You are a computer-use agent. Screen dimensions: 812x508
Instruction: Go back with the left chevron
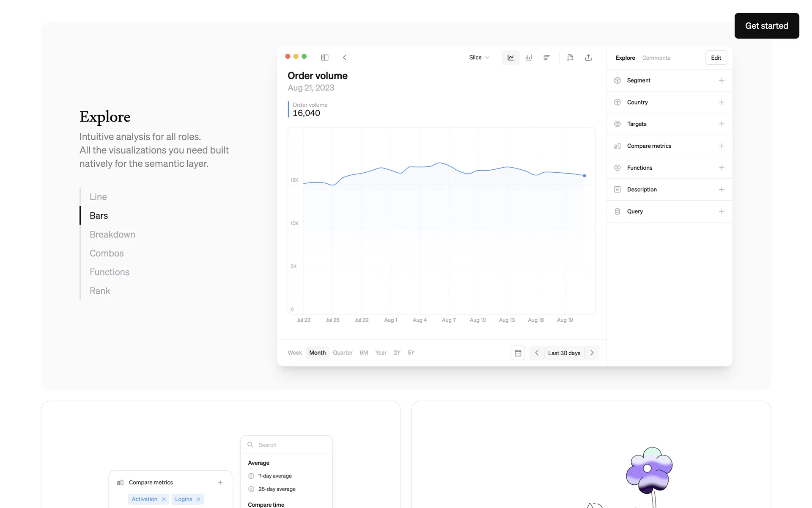coord(345,58)
